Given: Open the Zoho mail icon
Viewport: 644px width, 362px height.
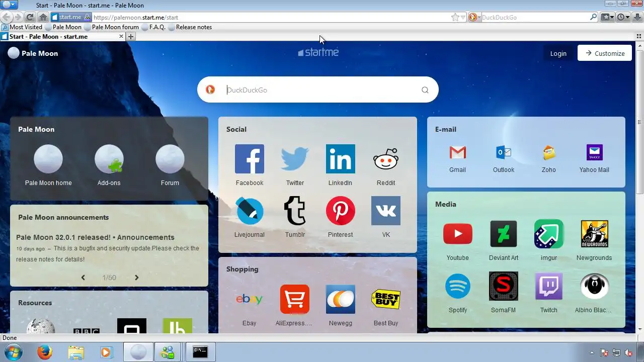Looking at the screenshot, I should (549, 152).
